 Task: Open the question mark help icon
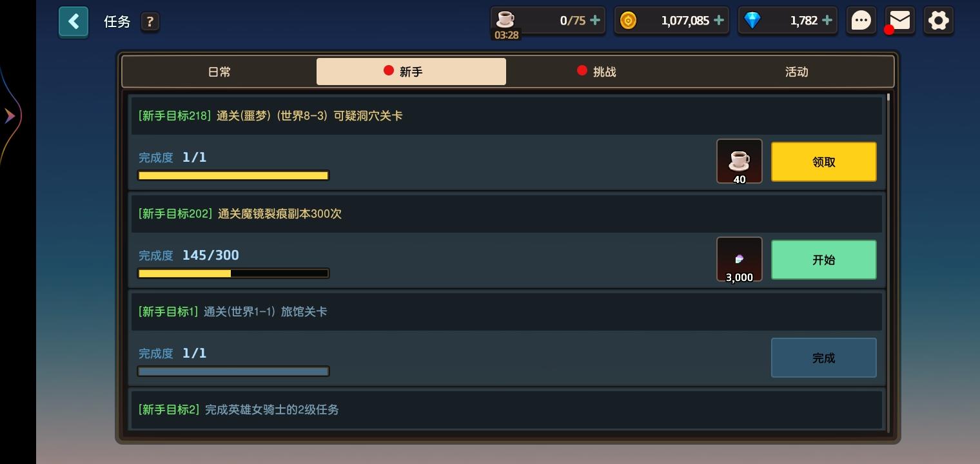[x=150, y=22]
